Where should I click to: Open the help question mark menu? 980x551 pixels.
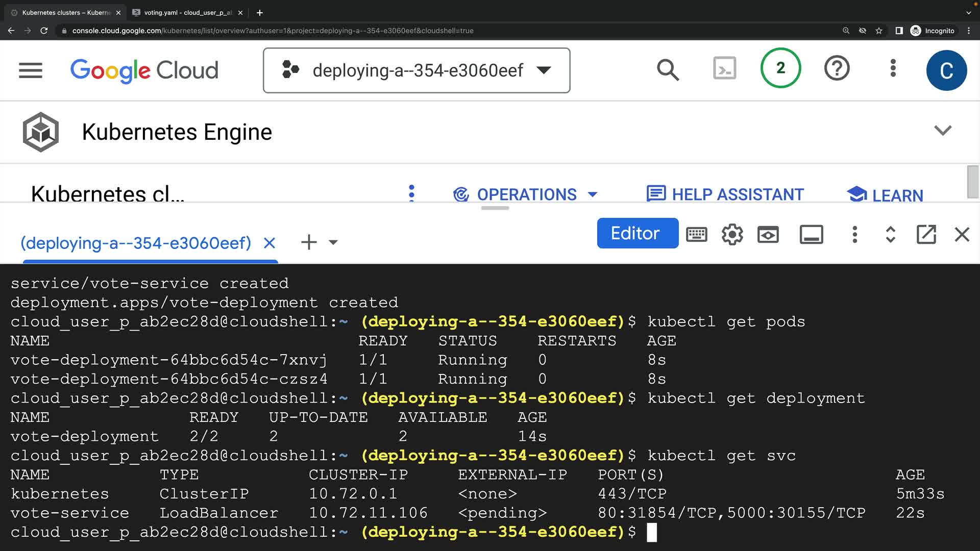tap(837, 68)
